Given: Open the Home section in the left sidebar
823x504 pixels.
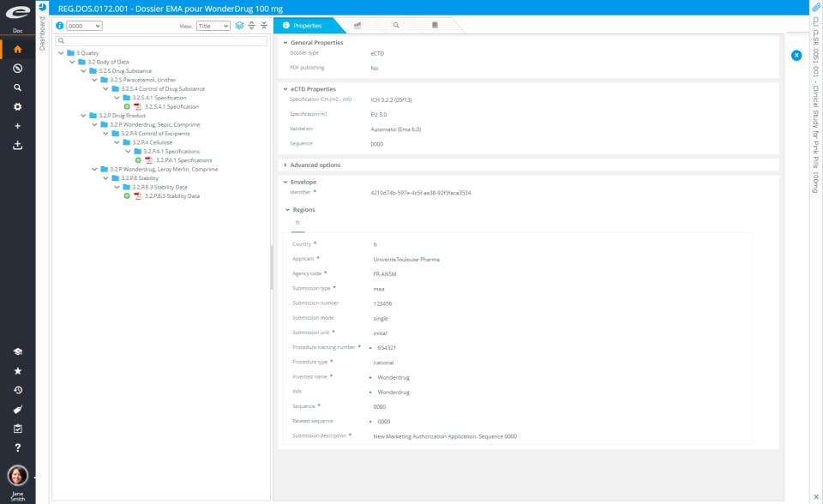Looking at the screenshot, I should point(19,51).
